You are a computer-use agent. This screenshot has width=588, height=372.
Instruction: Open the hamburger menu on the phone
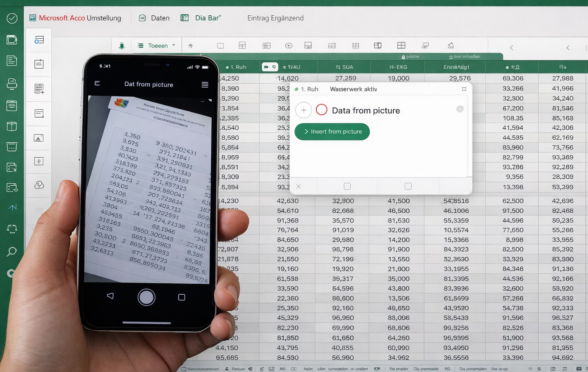205,85
